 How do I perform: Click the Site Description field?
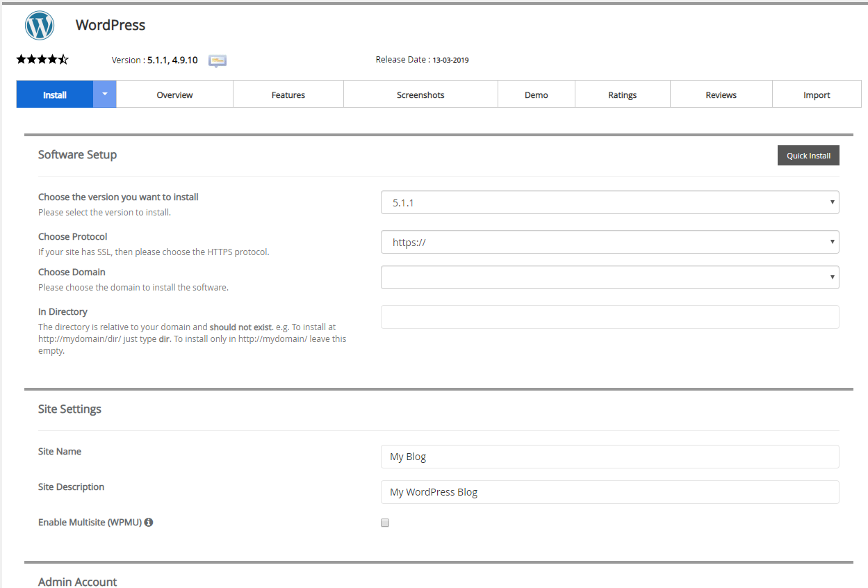click(610, 492)
